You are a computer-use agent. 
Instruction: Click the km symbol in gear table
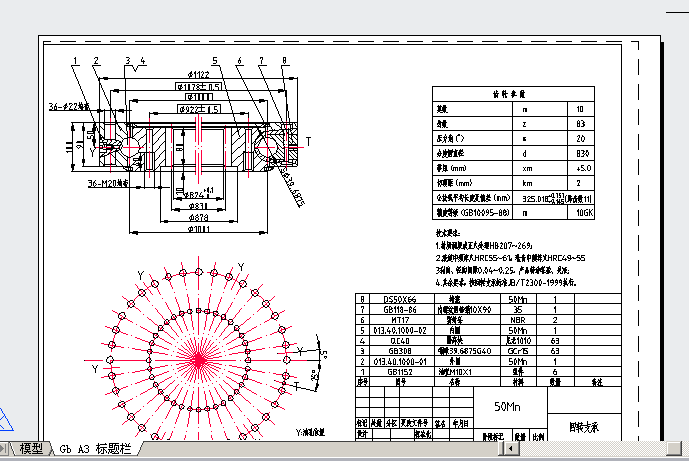(x=527, y=183)
